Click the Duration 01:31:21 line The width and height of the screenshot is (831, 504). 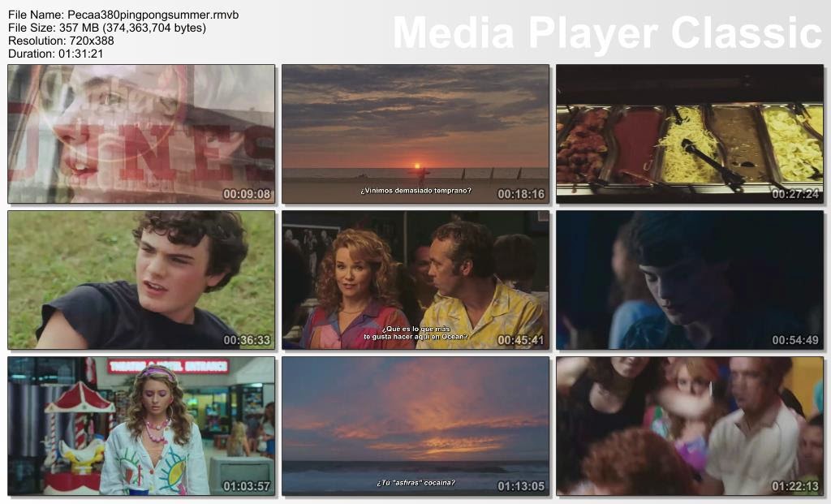56,54
